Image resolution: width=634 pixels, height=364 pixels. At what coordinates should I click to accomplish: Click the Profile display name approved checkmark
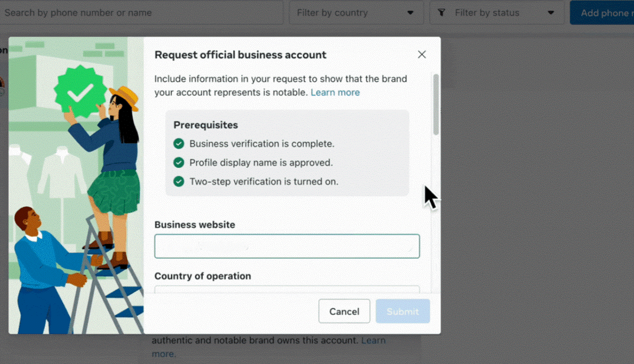pyautogui.click(x=178, y=163)
